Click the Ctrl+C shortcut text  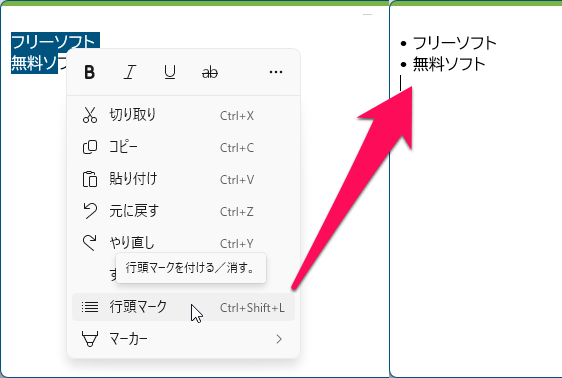tap(237, 148)
